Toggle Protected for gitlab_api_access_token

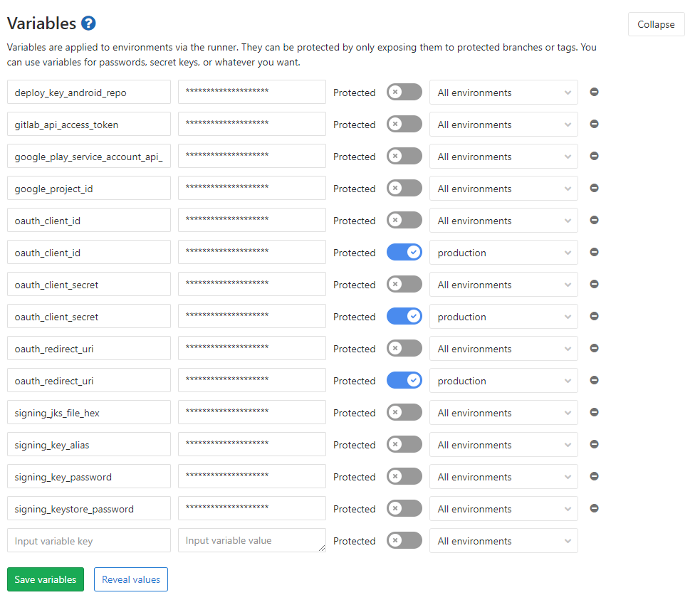point(404,124)
